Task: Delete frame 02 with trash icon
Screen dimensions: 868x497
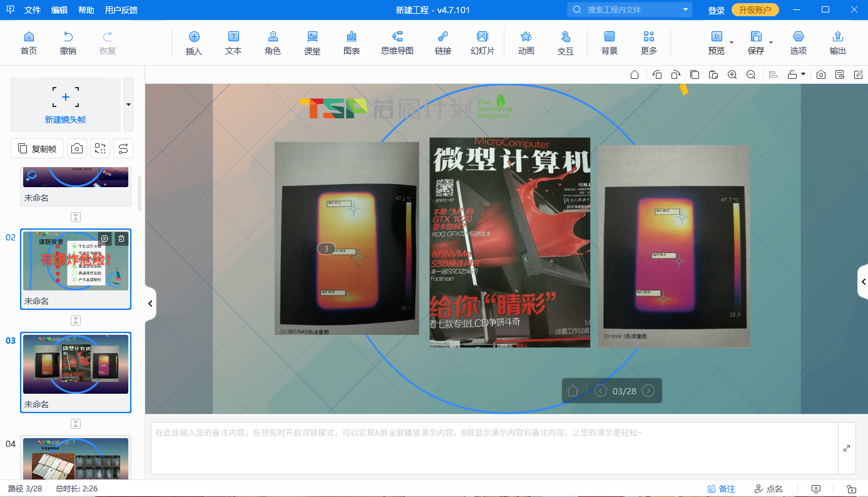Action: (x=121, y=238)
